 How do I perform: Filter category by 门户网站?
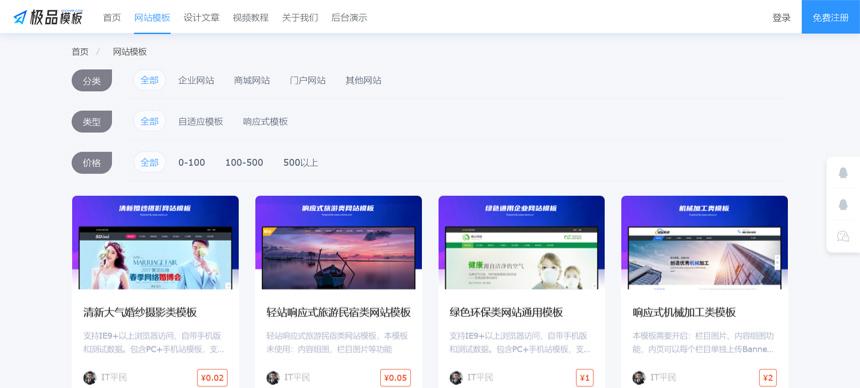pyautogui.click(x=308, y=80)
